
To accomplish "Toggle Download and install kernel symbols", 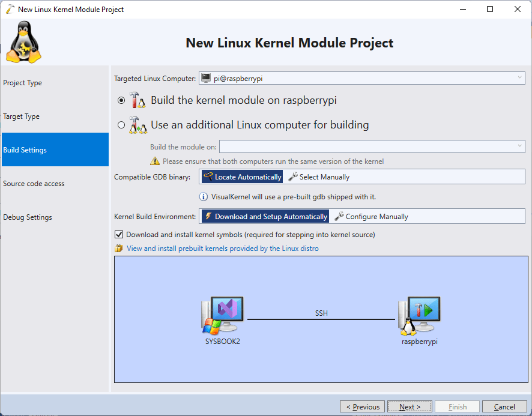I will click(118, 235).
